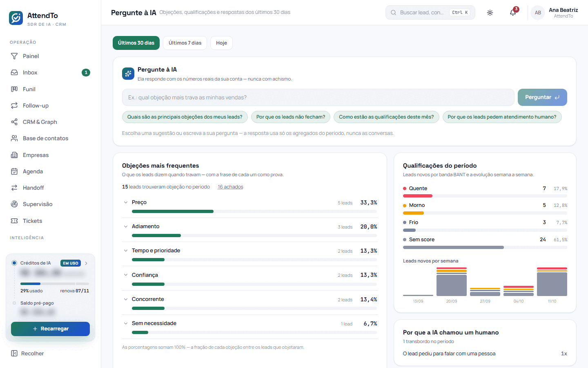Choose suggestion 'Por que os leads não fecham?'
Screen dimensions: 588x368
pyautogui.click(x=291, y=117)
